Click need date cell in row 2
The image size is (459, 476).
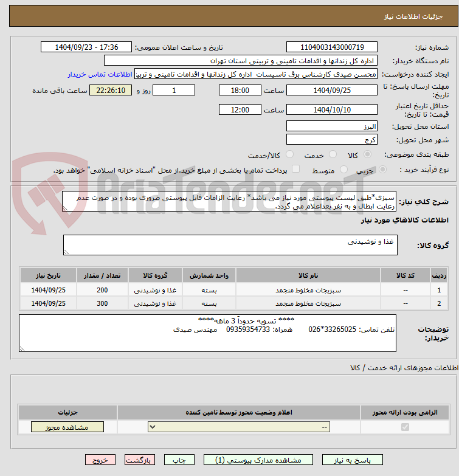(48, 303)
